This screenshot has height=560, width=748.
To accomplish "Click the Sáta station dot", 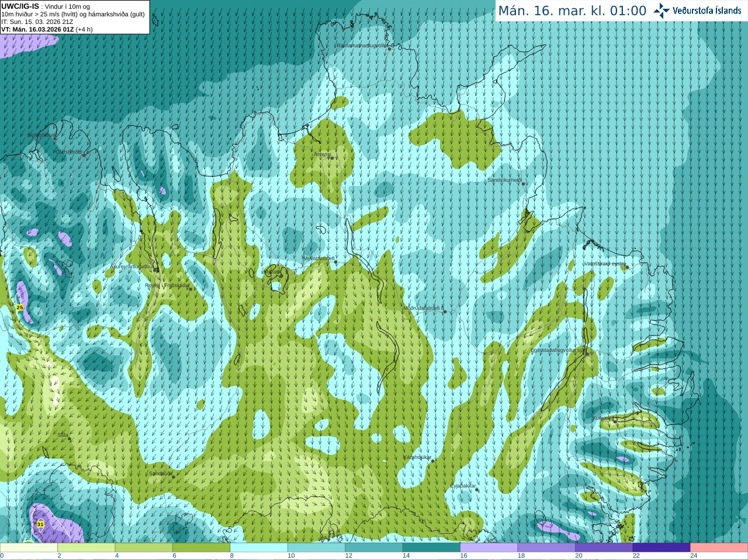I will coord(70,438).
